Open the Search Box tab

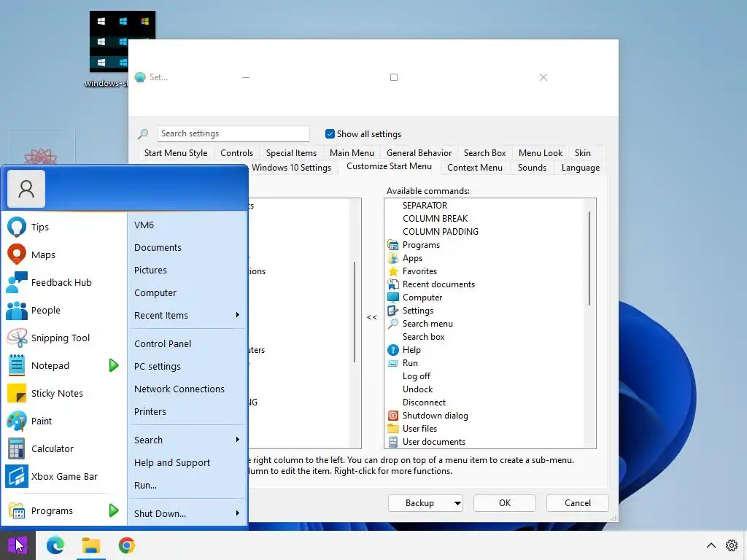(484, 153)
